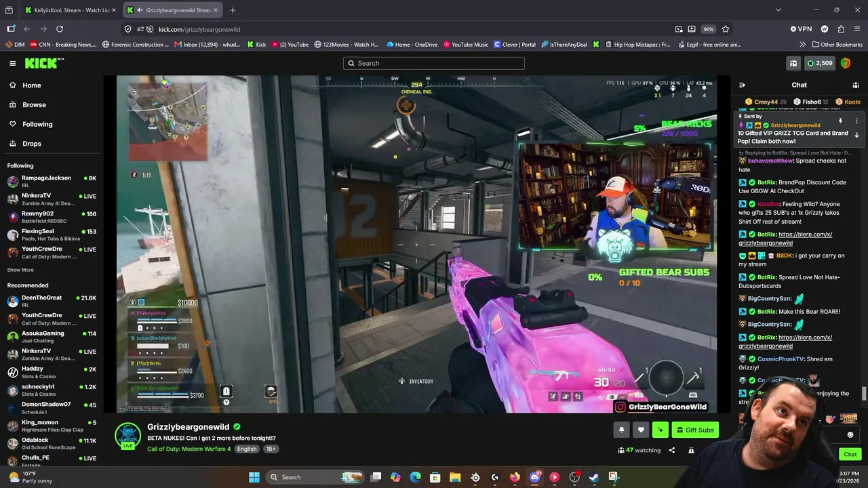Toggle stream notifications bell
Viewport: 868px width, 488px height.
click(621, 430)
